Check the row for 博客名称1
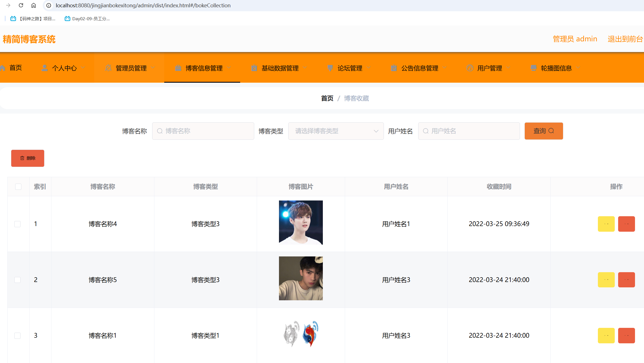 pos(17,336)
